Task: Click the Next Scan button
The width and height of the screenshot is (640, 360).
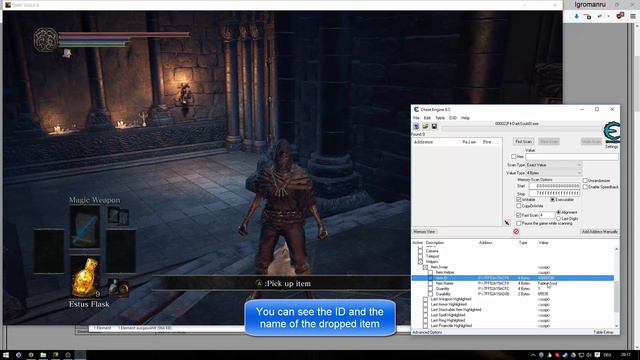Action: 549,142
